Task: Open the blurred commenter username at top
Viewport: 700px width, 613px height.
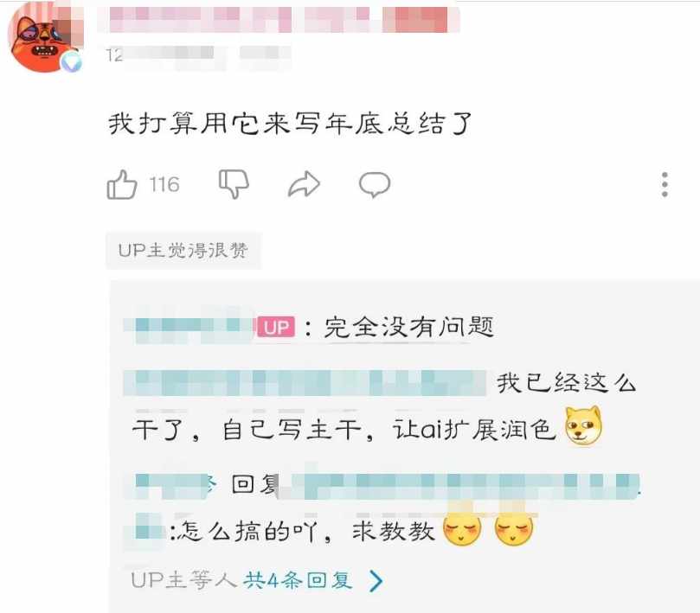Action: pos(279,20)
